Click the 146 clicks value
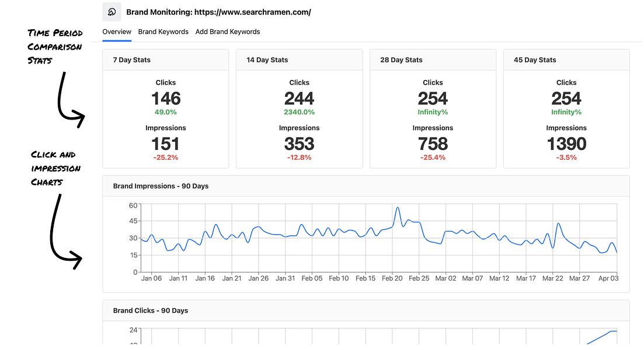This screenshot has width=644, height=350. (165, 99)
